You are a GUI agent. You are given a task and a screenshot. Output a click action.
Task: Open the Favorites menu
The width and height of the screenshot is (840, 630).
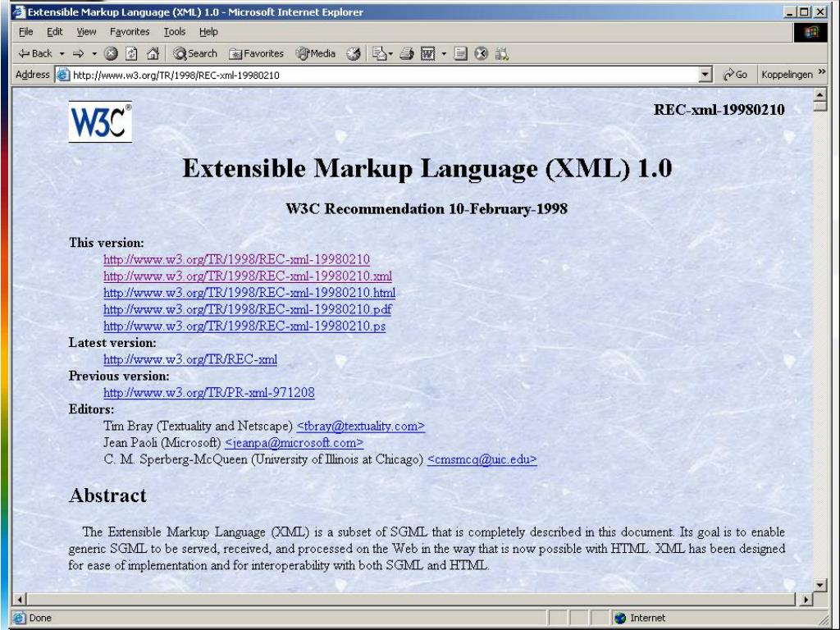pos(130,32)
